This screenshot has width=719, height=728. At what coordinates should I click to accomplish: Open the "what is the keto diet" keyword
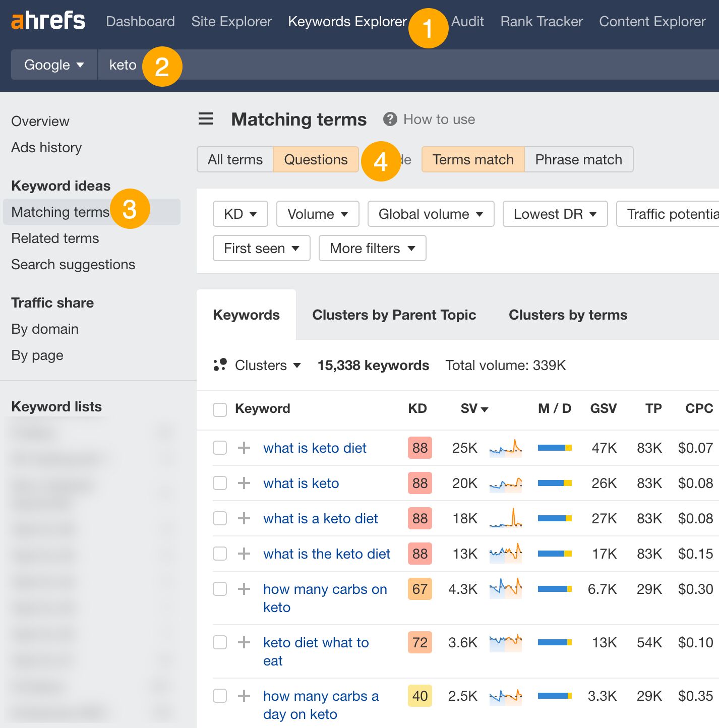[327, 554]
